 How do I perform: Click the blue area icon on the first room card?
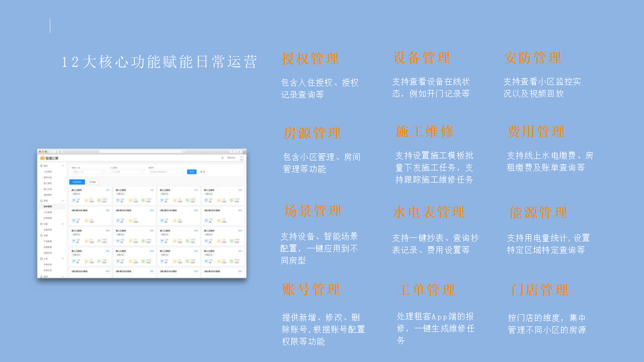(73, 200)
